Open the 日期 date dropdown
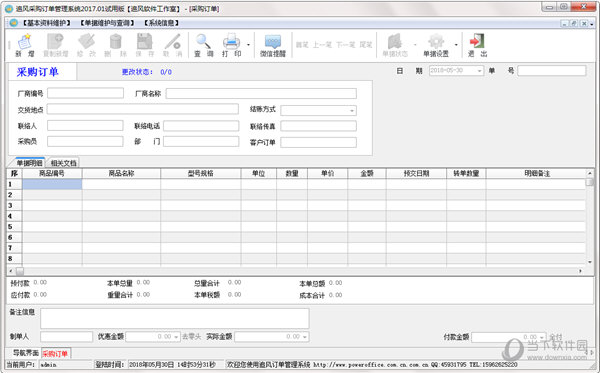The image size is (600, 373). pos(479,71)
